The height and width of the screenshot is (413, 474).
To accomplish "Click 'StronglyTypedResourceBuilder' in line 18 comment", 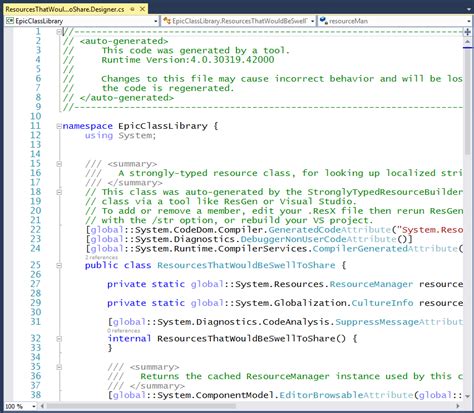I will pyautogui.click(x=385, y=192).
